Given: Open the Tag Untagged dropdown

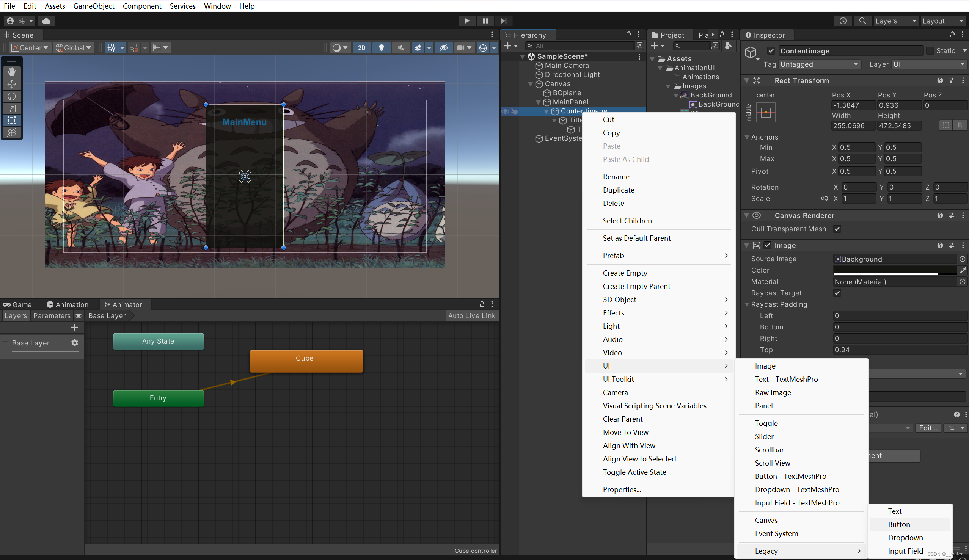Looking at the screenshot, I should [820, 64].
